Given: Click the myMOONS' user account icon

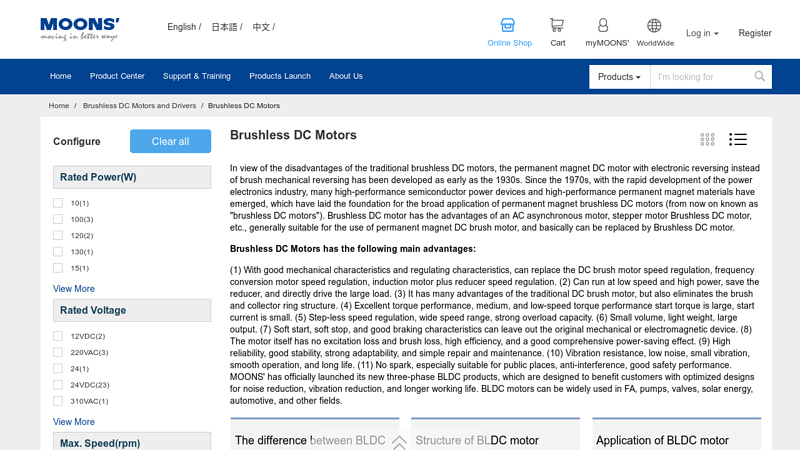Looking at the screenshot, I should 602,26.
